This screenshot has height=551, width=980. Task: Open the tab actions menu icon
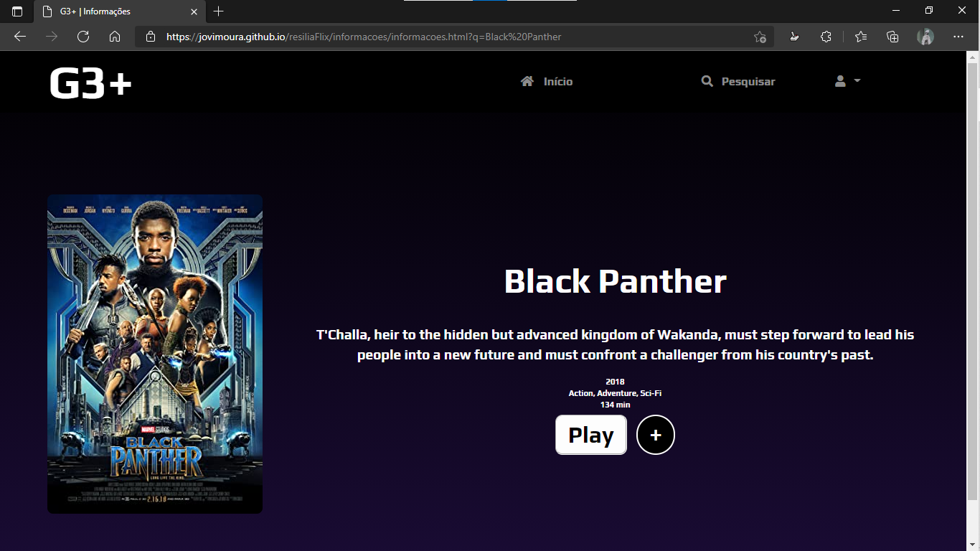pyautogui.click(x=17, y=11)
